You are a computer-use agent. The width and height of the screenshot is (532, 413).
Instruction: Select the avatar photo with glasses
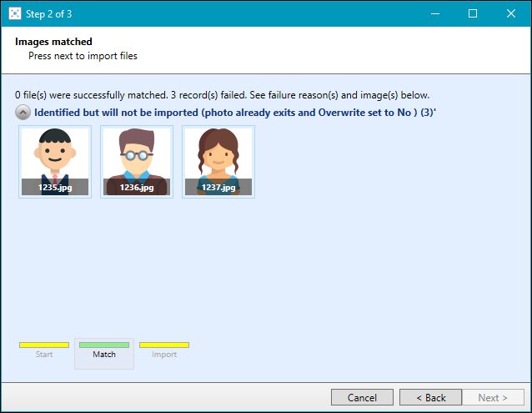(x=137, y=154)
